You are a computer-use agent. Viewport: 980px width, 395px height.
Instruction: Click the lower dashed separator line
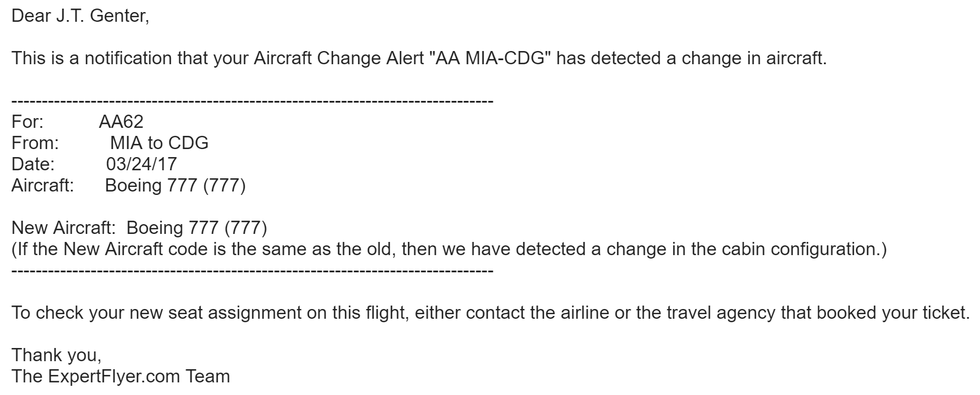pos(252,269)
